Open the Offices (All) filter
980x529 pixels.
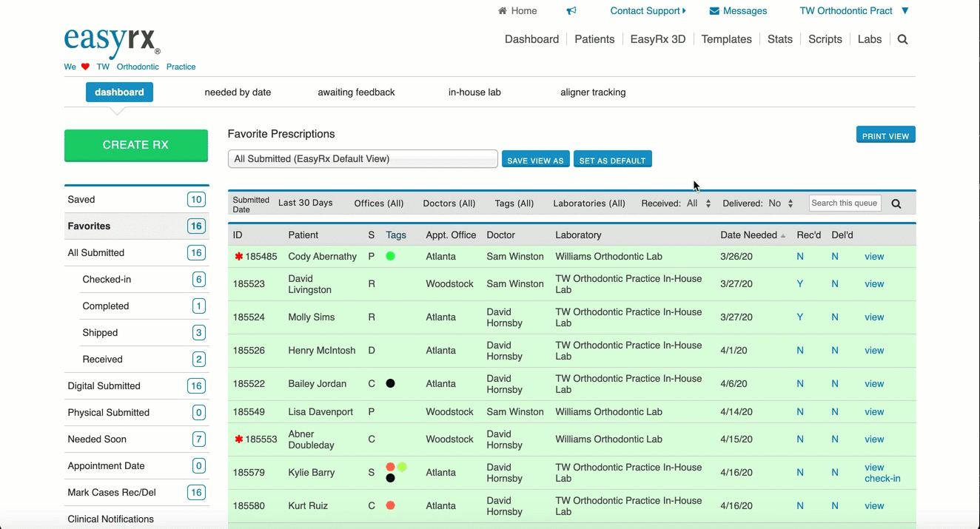coord(379,203)
